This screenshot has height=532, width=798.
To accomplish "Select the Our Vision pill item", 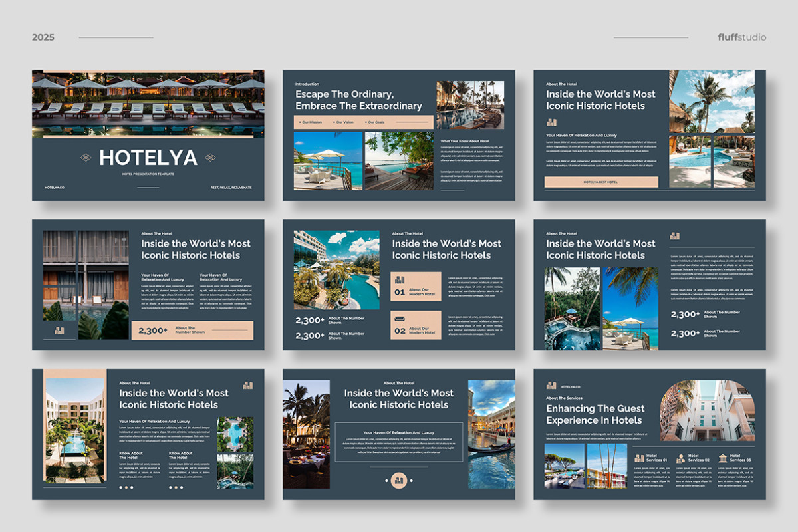I will click(344, 122).
